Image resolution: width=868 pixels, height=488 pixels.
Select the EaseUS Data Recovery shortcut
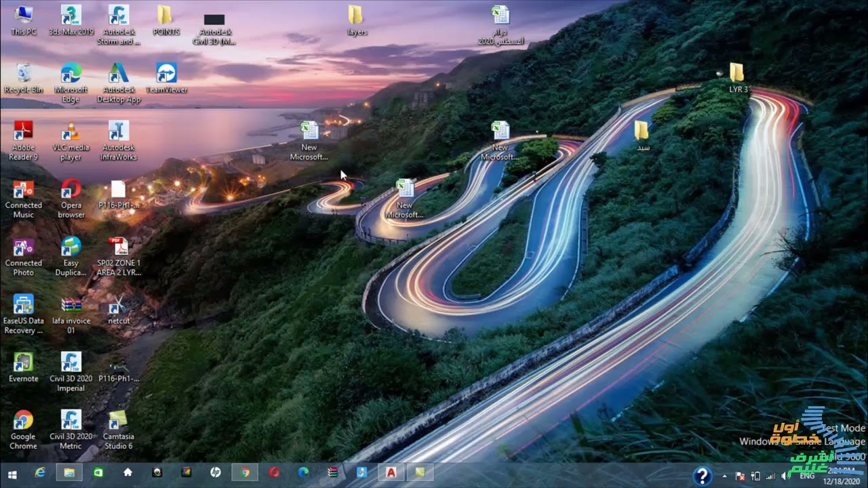click(24, 314)
